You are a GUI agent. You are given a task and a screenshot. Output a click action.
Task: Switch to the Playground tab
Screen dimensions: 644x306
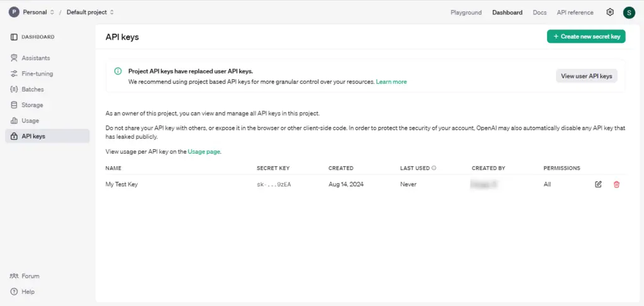pos(466,13)
